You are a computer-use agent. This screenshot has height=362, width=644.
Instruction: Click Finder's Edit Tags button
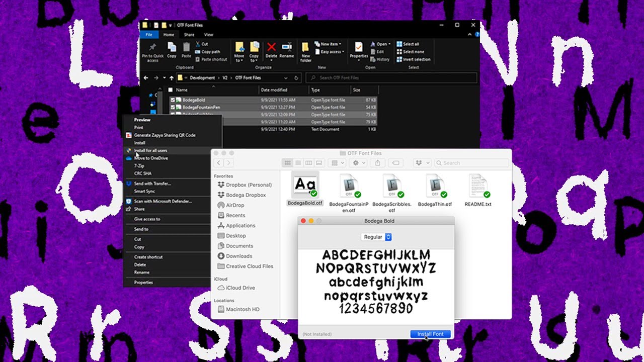(396, 163)
